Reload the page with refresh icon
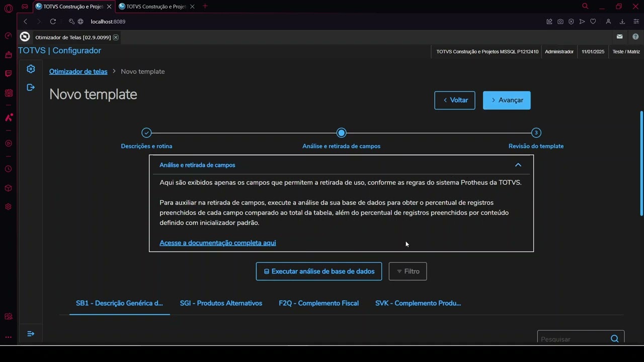Viewport: 644px width, 362px height. [53, 22]
